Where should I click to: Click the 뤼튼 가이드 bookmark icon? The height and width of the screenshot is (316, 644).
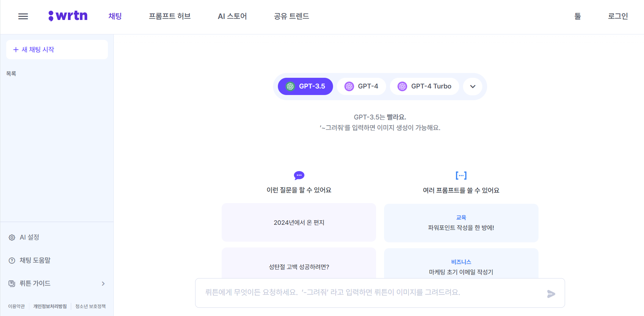click(12, 283)
